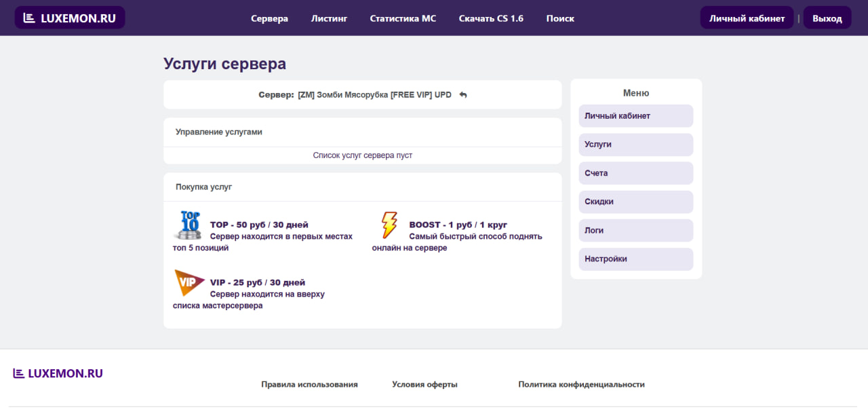Go to Листинг in top navigation
Screen dimensions: 868x416
(x=329, y=18)
